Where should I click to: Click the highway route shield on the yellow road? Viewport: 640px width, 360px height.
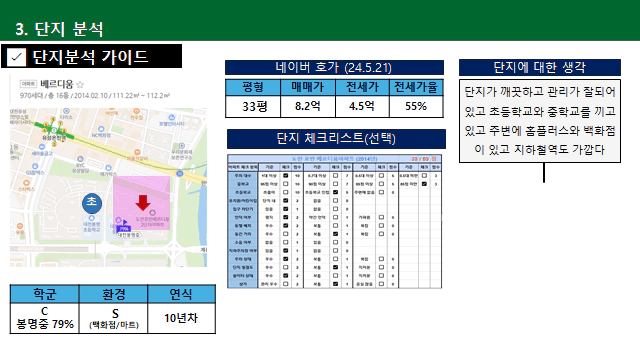[x=179, y=173]
